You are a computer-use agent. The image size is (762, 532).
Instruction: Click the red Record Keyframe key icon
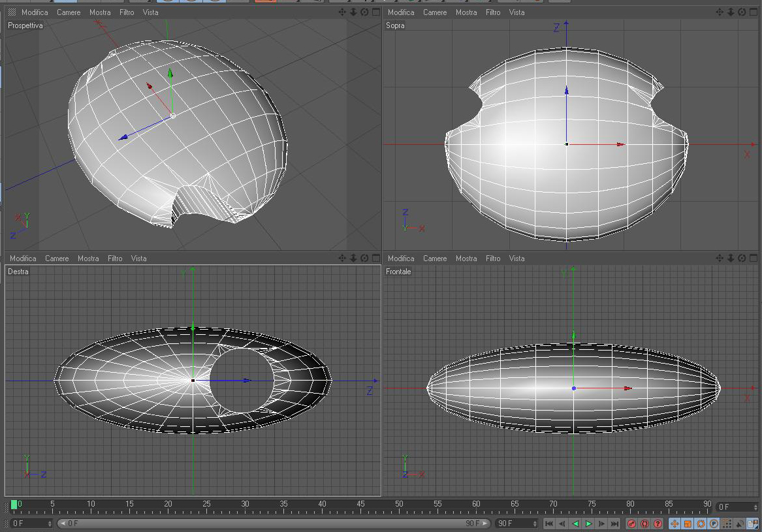point(631,524)
